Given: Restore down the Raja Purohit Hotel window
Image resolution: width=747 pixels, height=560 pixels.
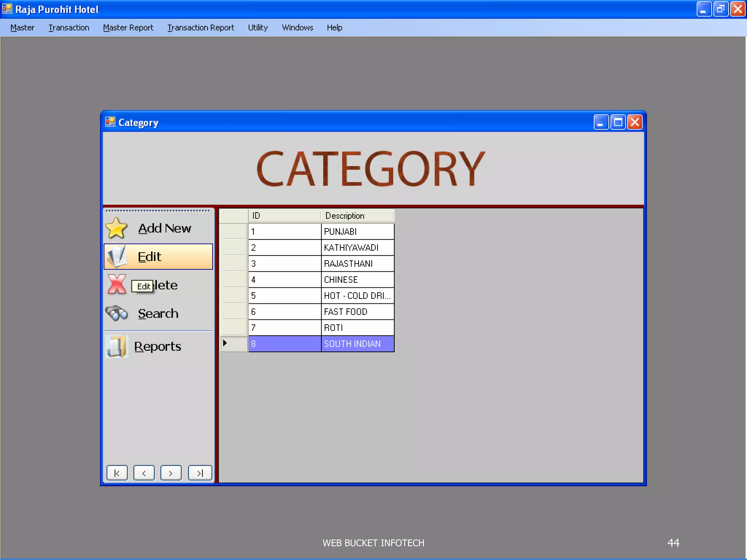Looking at the screenshot, I should [x=721, y=9].
